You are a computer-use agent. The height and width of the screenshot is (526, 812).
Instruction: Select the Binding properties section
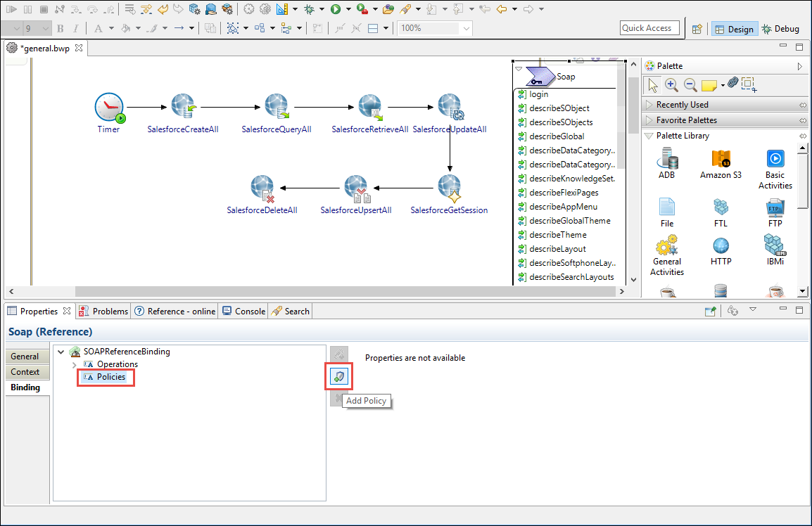click(27, 387)
